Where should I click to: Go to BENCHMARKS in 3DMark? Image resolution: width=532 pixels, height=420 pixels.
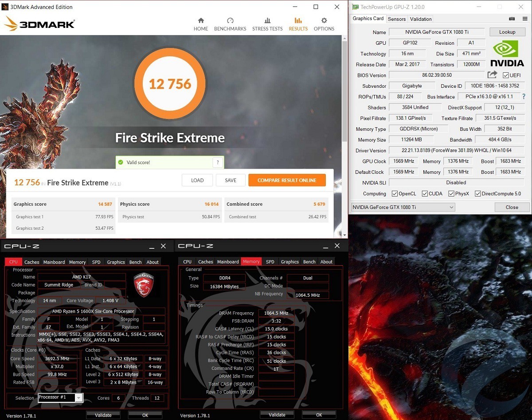230,24
